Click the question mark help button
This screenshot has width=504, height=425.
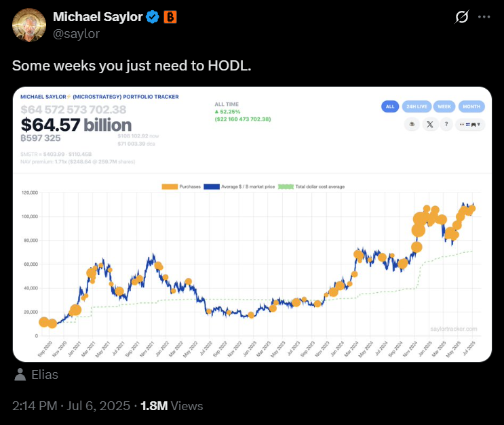pyautogui.click(x=446, y=124)
